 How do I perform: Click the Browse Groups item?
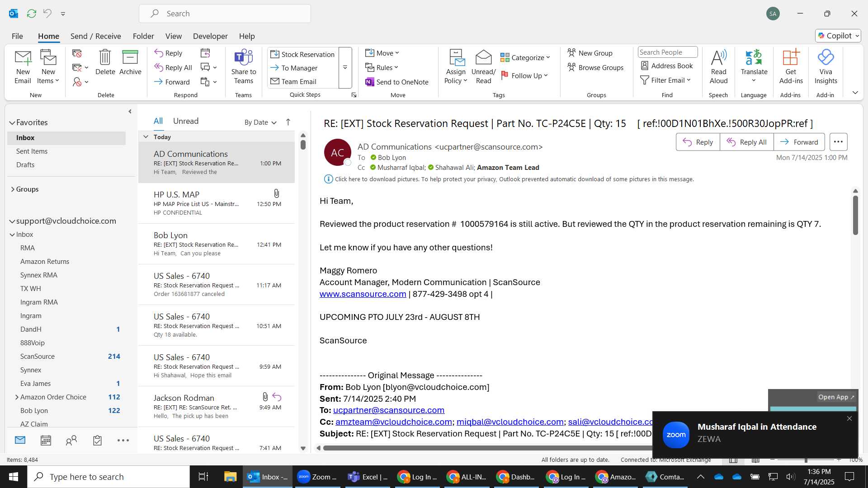pyautogui.click(x=595, y=67)
